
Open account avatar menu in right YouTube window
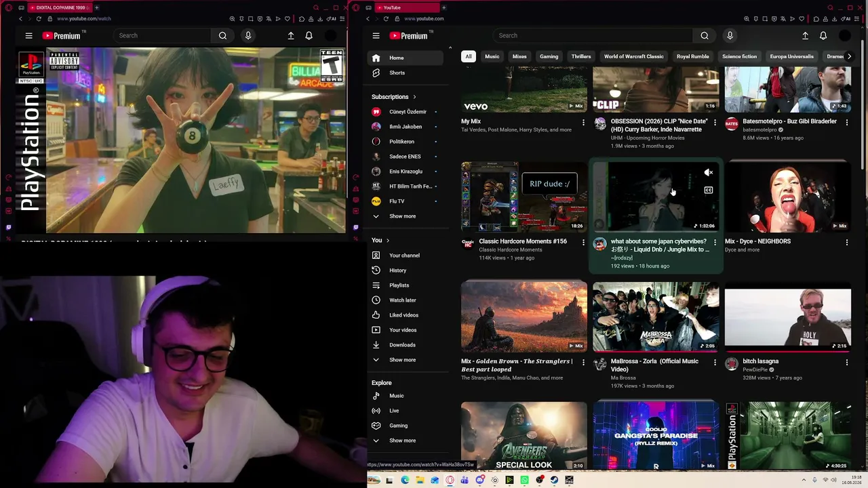[x=845, y=35]
